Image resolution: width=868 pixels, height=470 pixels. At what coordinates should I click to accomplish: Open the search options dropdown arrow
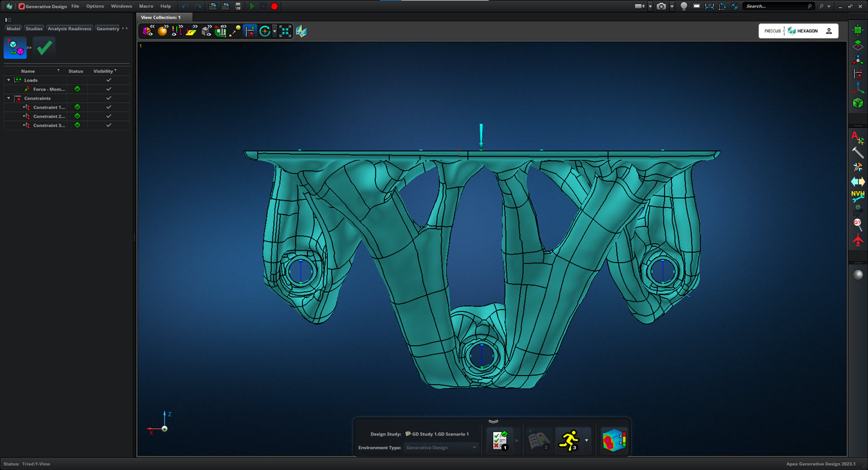pyautogui.click(x=828, y=6)
